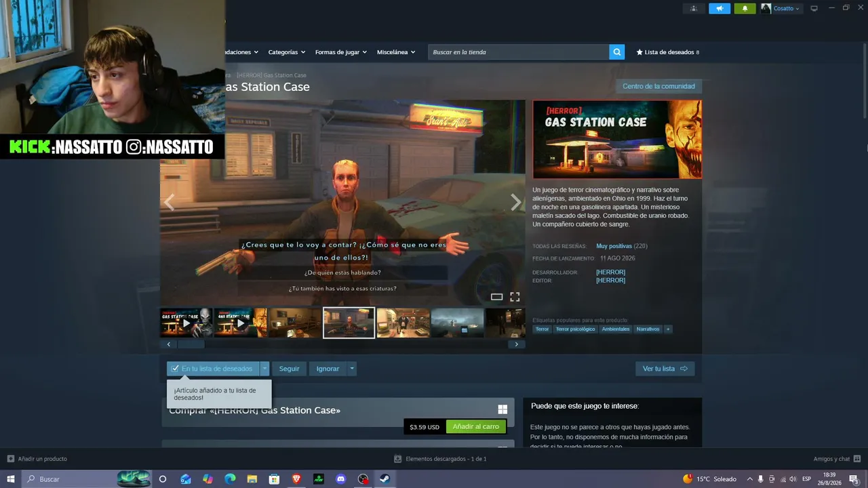Click Añadir al carro button
The width and height of the screenshot is (868, 488).
[476, 427]
